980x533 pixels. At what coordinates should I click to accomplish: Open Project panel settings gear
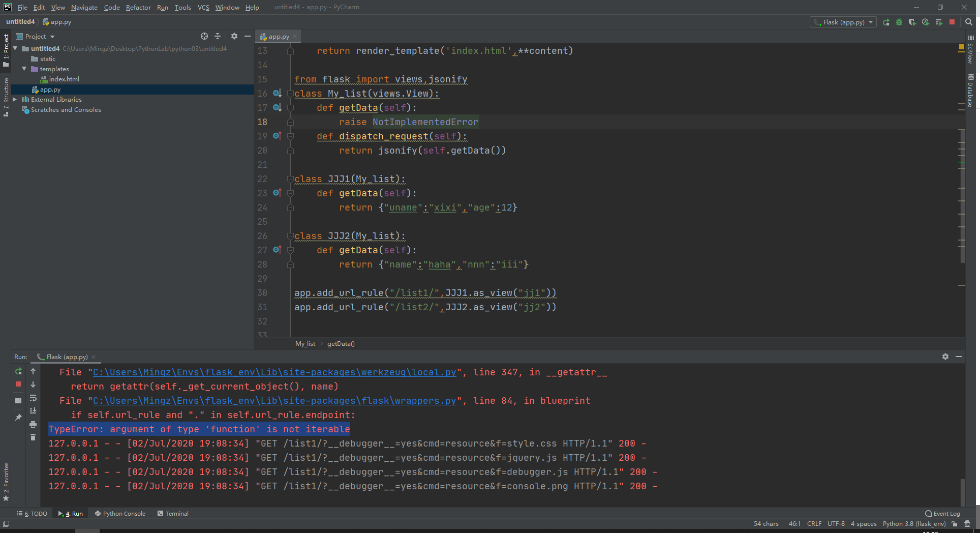[x=234, y=36]
